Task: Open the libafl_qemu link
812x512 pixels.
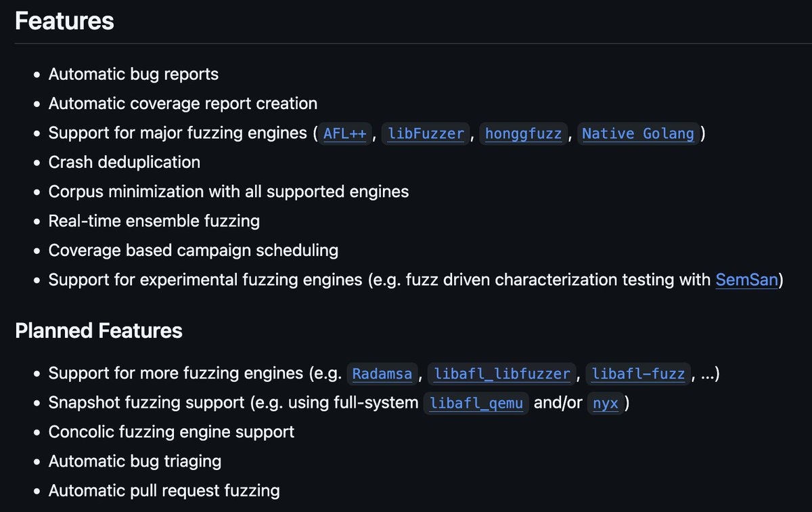Action: pyautogui.click(x=476, y=403)
